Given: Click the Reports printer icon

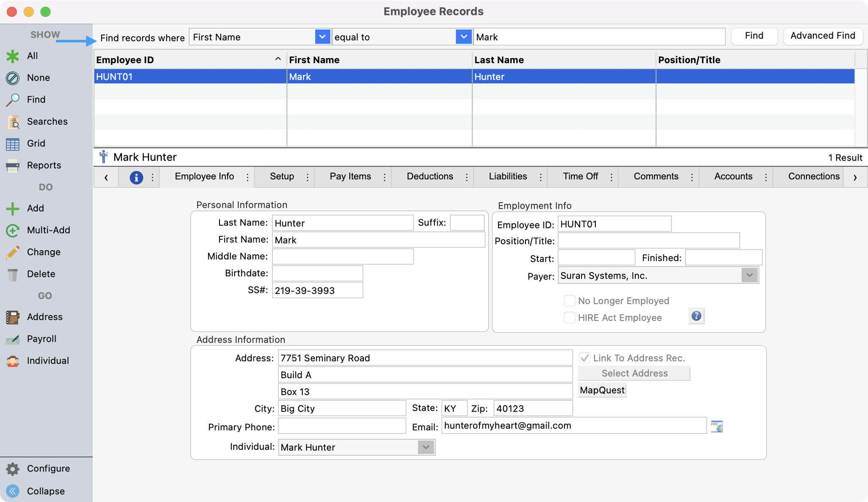Looking at the screenshot, I should (x=13, y=165).
